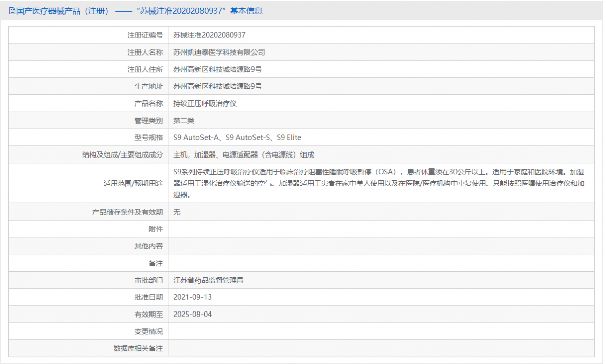
Task: Click the address value in 生产地址 row
Action: pos(217,87)
